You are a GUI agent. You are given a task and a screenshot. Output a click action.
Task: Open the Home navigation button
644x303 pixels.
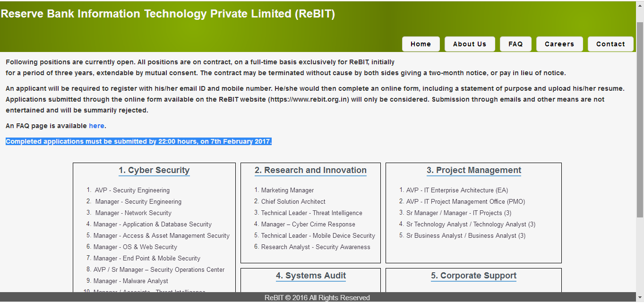421,43
